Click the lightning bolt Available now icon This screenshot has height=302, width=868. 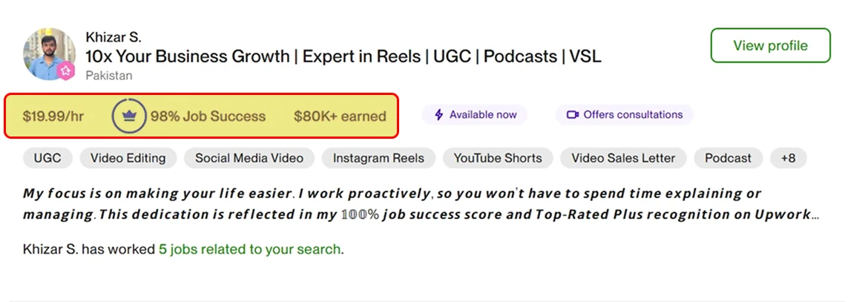click(x=438, y=115)
